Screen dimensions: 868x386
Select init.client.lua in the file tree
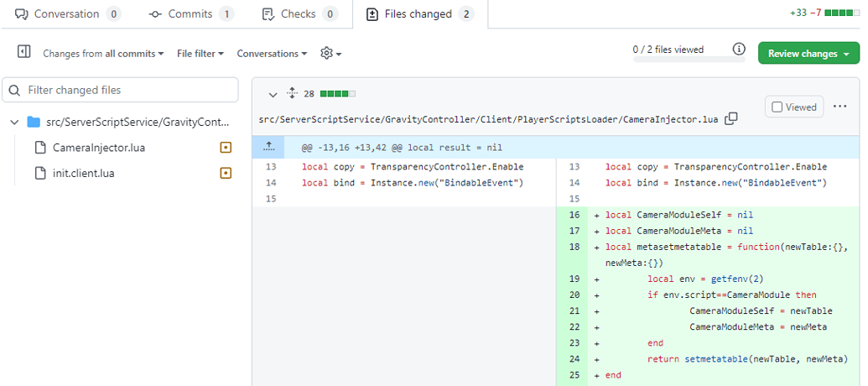click(83, 174)
